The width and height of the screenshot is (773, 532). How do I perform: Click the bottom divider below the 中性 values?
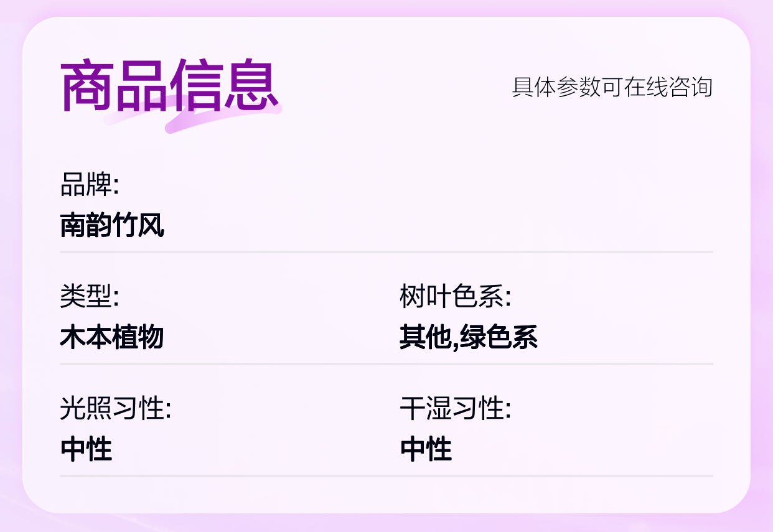[x=386, y=476]
